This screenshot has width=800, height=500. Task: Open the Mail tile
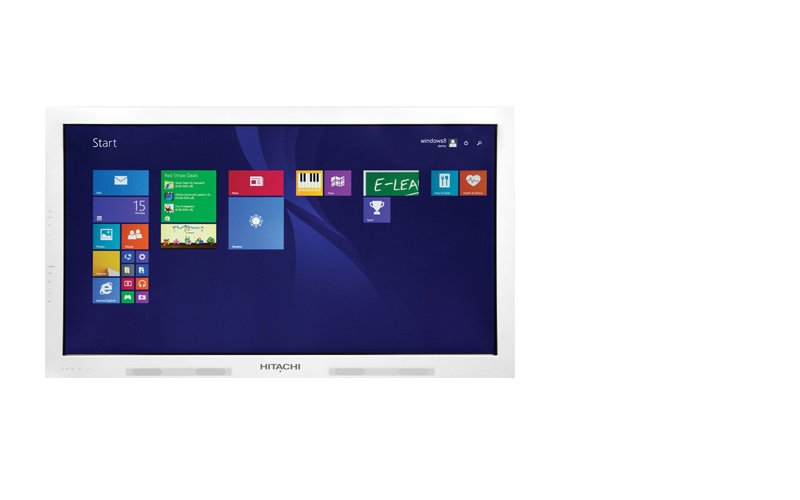(x=120, y=183)
